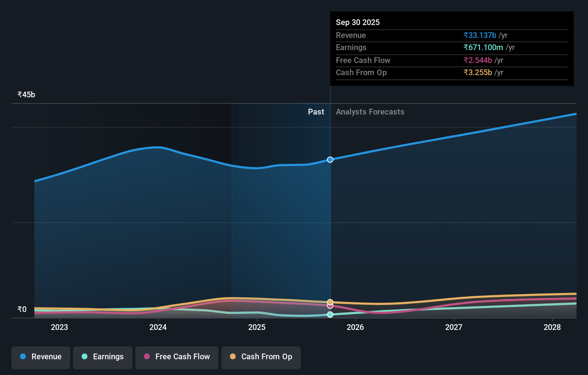The image size is (588, 375).
Task: Click the Earnings data point marker on chart
Action: point(329,315)
